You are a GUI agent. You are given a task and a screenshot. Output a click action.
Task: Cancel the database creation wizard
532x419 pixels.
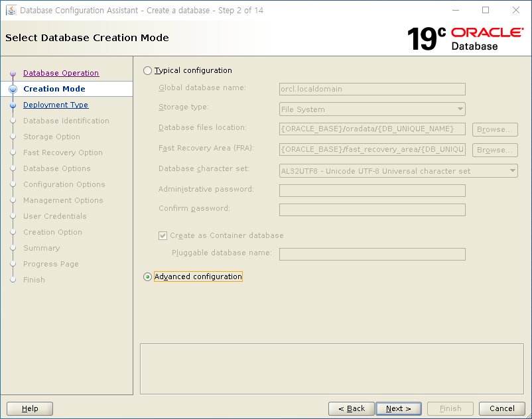tap(501, 408)
